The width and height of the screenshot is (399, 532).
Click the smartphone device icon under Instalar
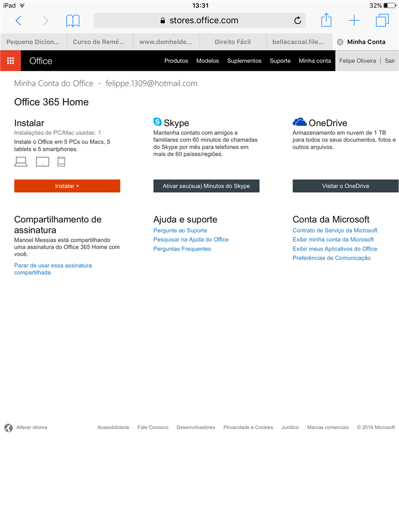pyautogui.click(x=61, y=162)
